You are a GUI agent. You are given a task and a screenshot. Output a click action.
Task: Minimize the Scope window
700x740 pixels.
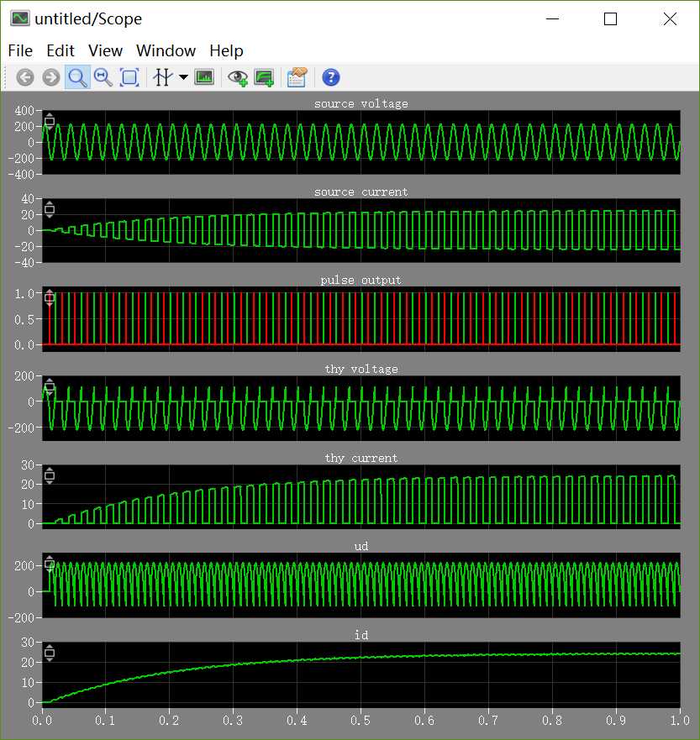click(x=552, y=18)
